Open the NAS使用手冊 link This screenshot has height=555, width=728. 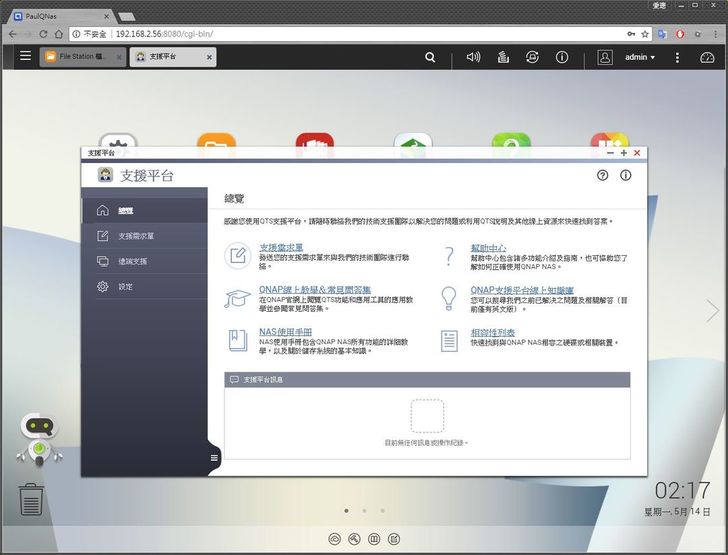[285, 332]
